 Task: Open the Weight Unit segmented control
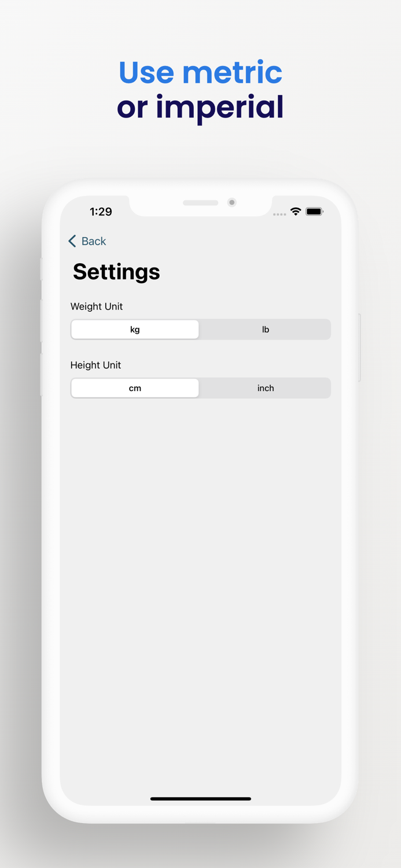pos(200,329)
